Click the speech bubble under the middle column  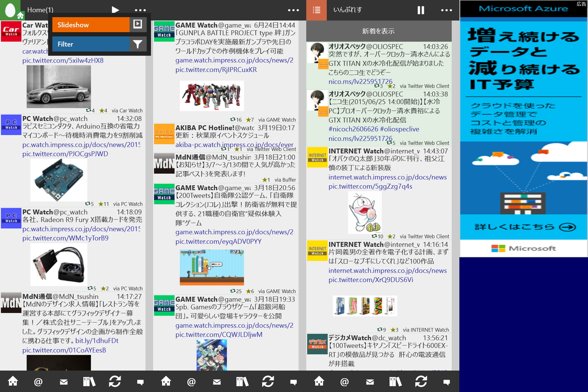pyautogui.click(x=293, y=382)
